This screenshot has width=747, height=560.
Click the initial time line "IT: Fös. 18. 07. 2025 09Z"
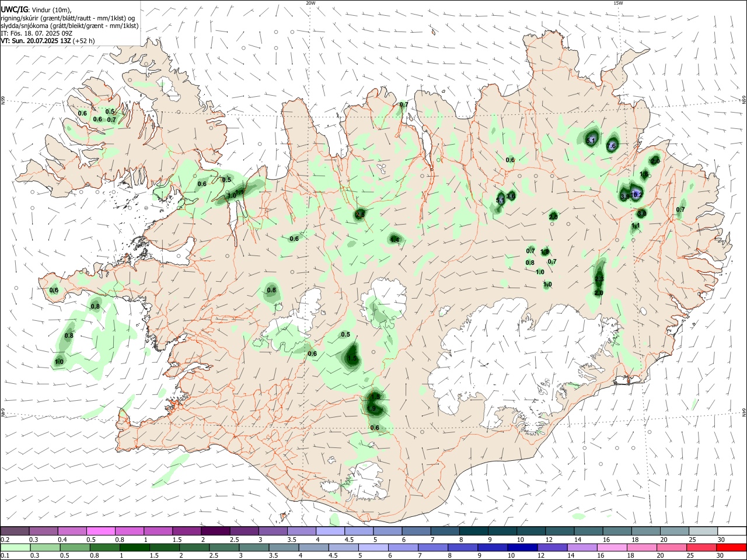[36, 33]
